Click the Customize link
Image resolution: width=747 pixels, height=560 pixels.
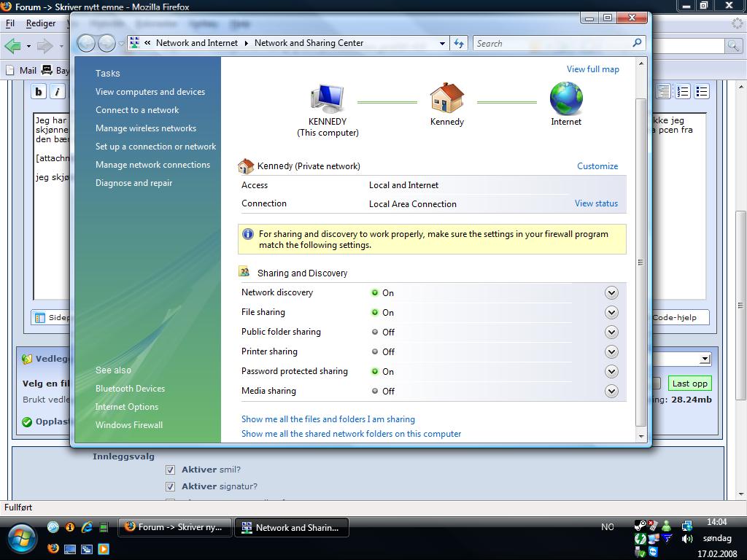pos(597,166)
